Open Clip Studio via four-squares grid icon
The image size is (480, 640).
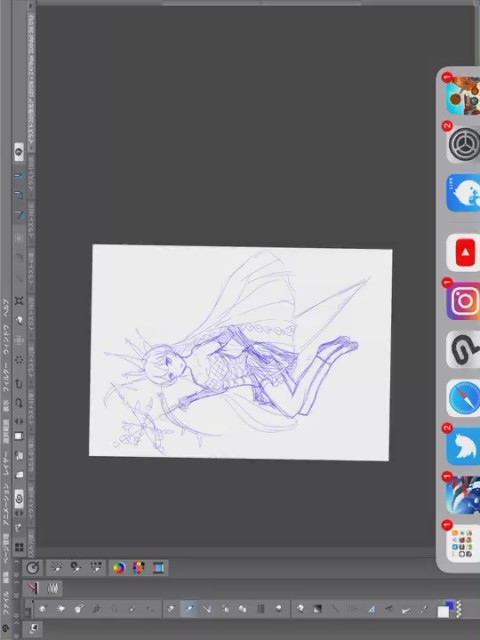[19, 547]
